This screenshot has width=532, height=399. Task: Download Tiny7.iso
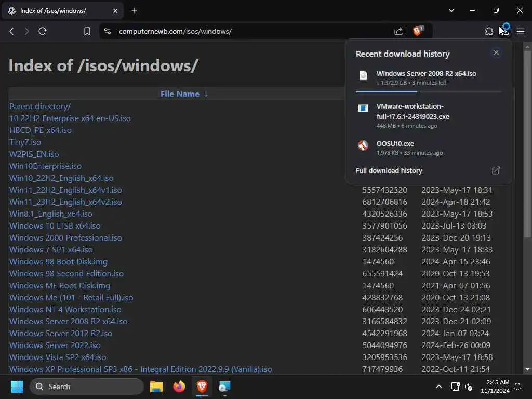pos(25,142)
